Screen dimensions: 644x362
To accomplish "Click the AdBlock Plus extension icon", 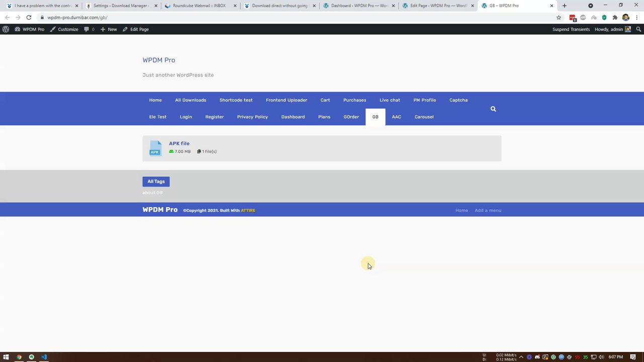I will pyautogui.click(x=583, y=18).
